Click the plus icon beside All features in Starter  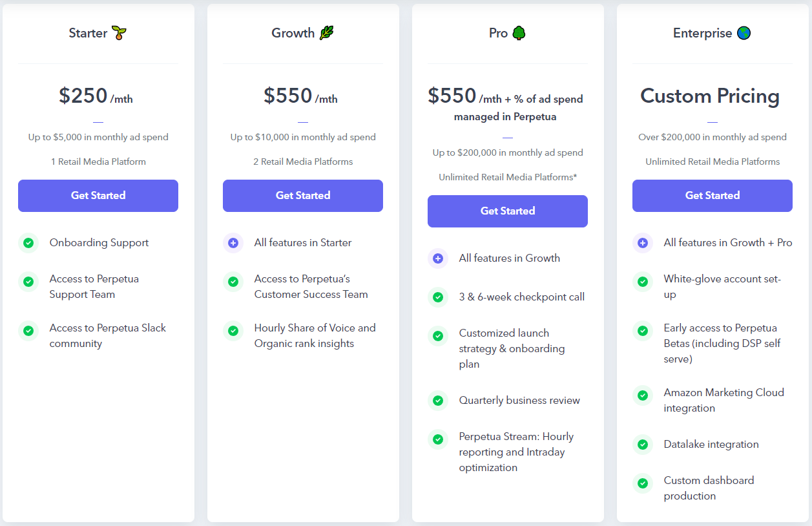click(x=233, y=243)
